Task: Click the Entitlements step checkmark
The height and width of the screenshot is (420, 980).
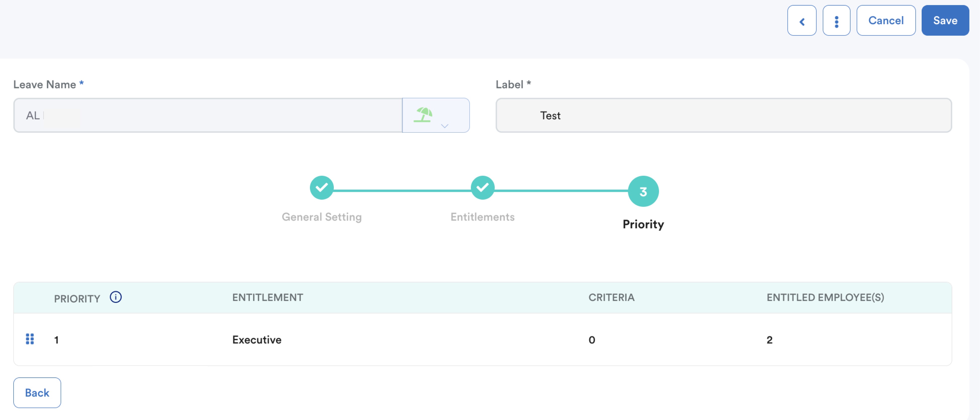Action: (482, 188)
